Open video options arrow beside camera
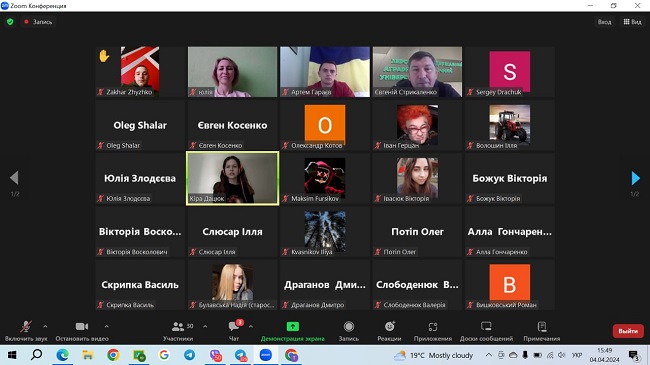Viewport: 650px width, 365px height. [x=107, y=326]
